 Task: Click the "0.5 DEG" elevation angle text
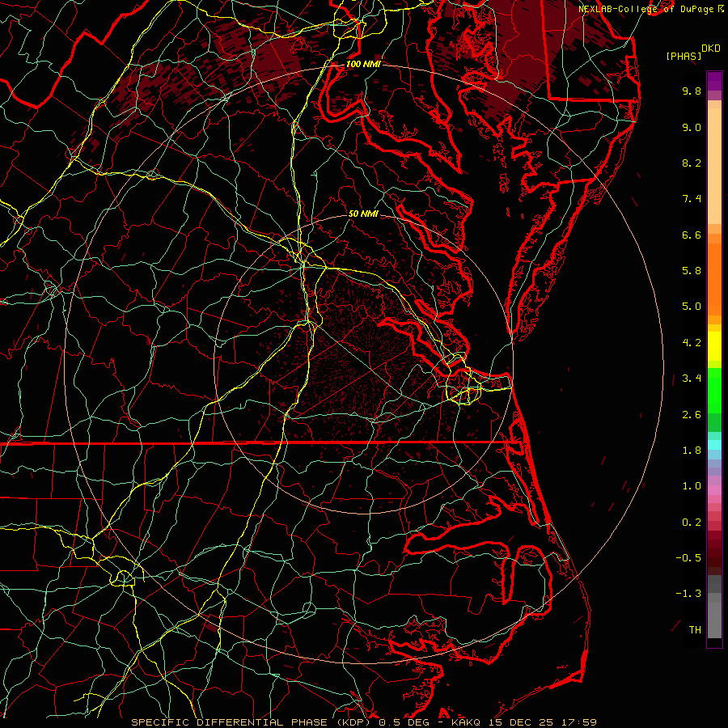(402, 722)
